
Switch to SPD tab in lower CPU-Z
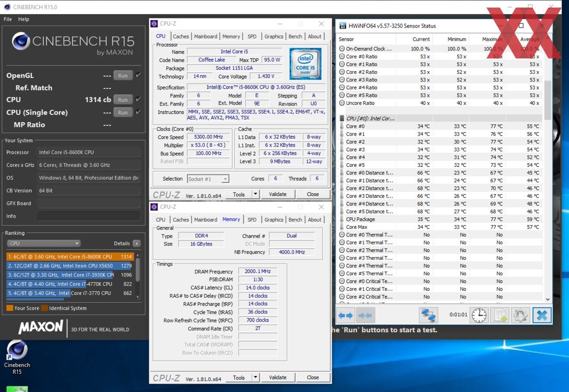point(252,220)
